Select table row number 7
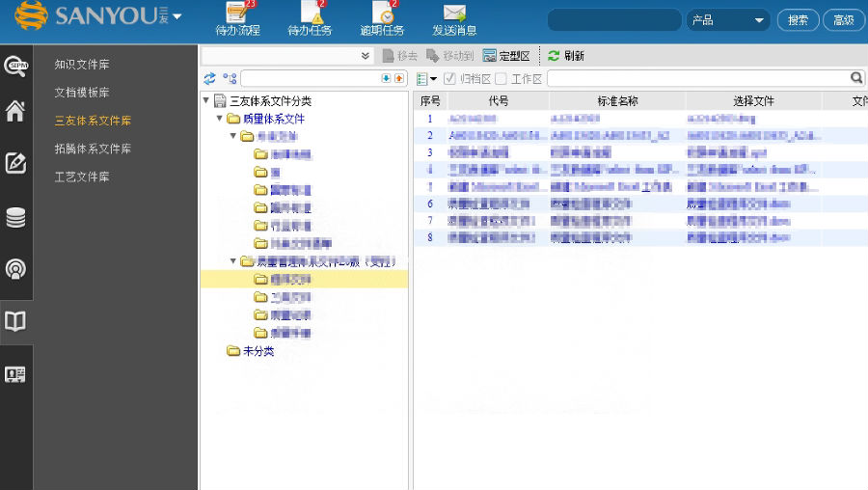868x490 pixels. coord(640,220)
